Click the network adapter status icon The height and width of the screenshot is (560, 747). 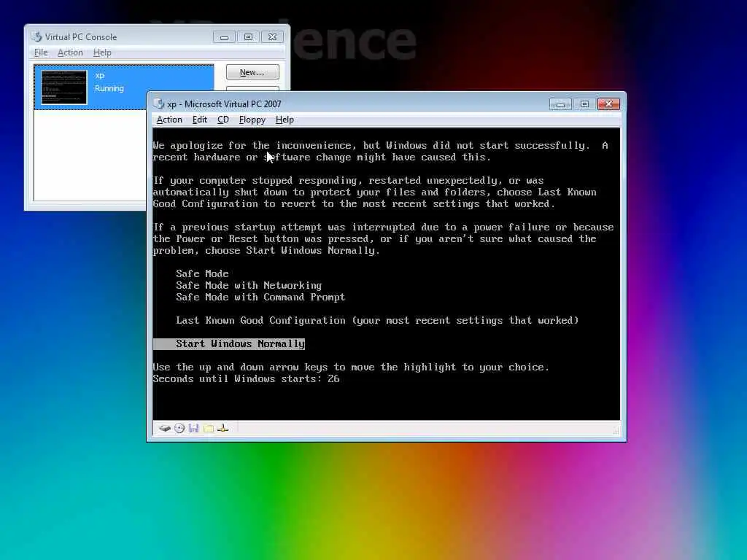223,428
